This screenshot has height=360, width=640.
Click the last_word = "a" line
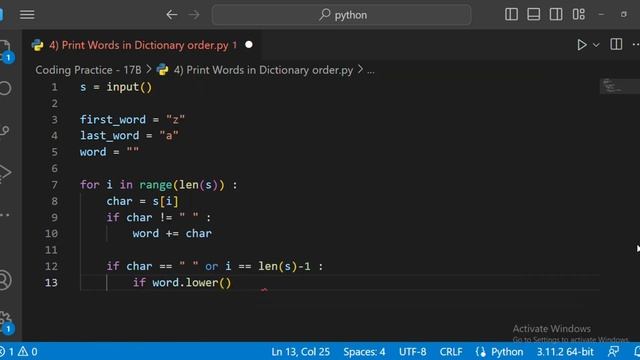tap(129, 136)
